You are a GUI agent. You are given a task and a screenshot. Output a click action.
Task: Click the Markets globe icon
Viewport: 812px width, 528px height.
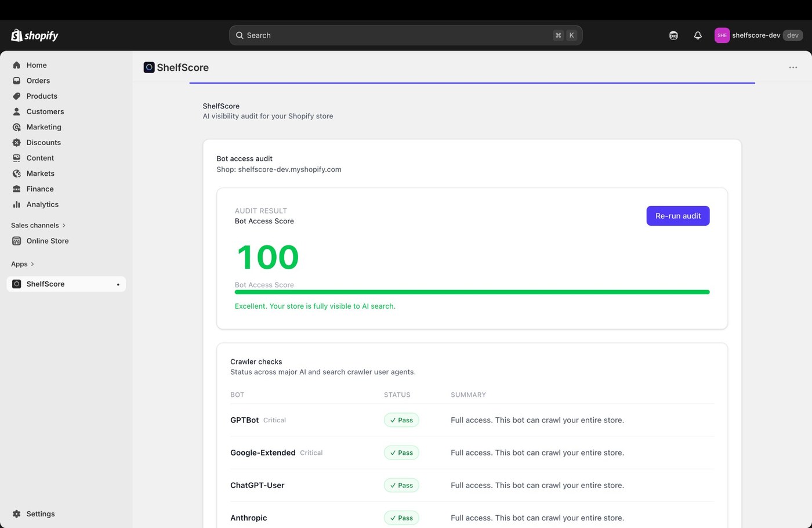(17, 173)
